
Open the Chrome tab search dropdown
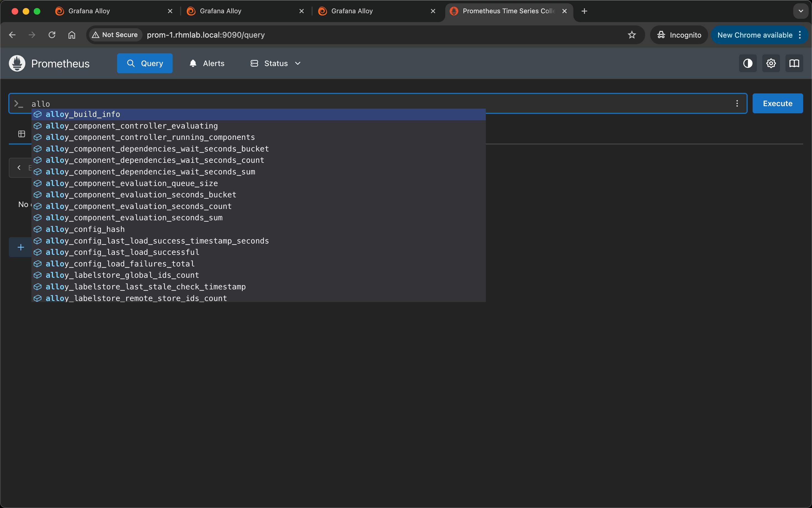(x=801, y=11)
